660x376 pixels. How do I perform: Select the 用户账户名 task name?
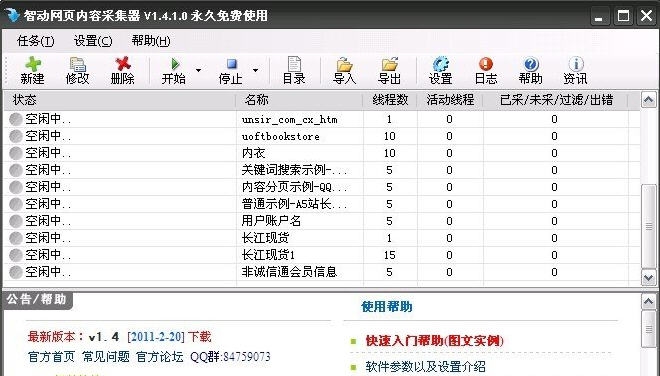[271, 221]
